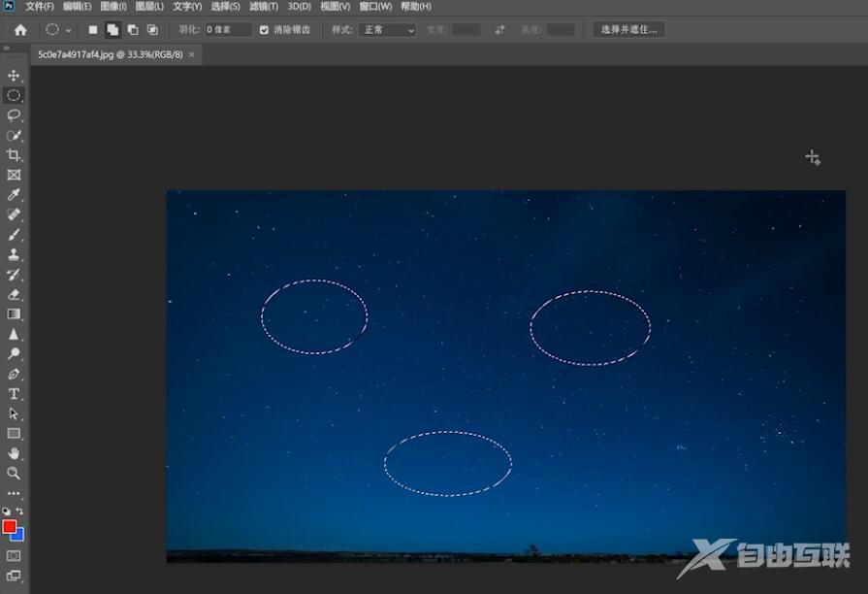
Task: Select the Quick Selection tool
Action: click(14, 135)
